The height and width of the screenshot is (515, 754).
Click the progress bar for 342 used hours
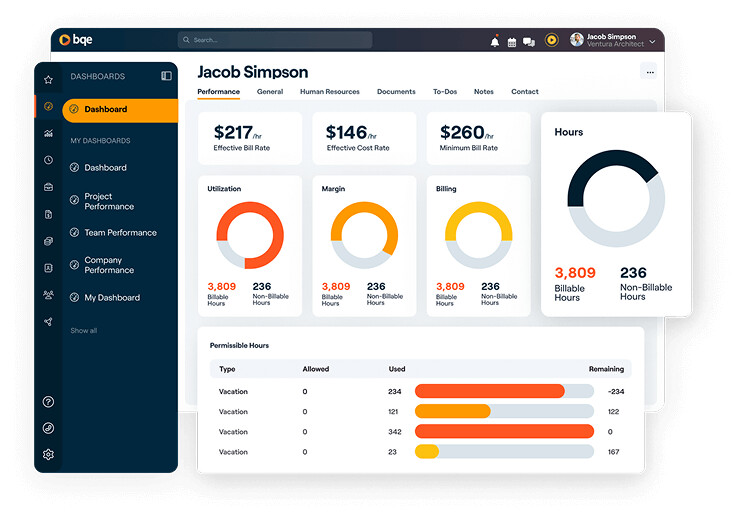[x=504, y=432]
